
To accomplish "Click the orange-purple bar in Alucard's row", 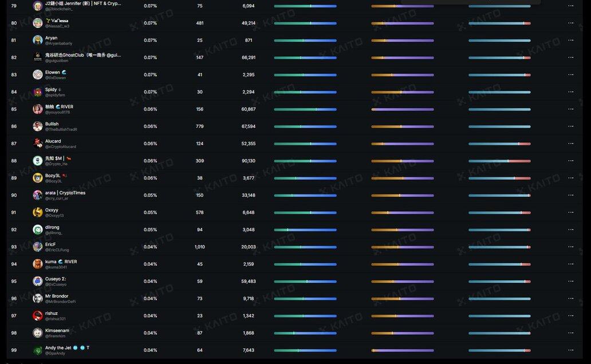I will pos(403,144).
